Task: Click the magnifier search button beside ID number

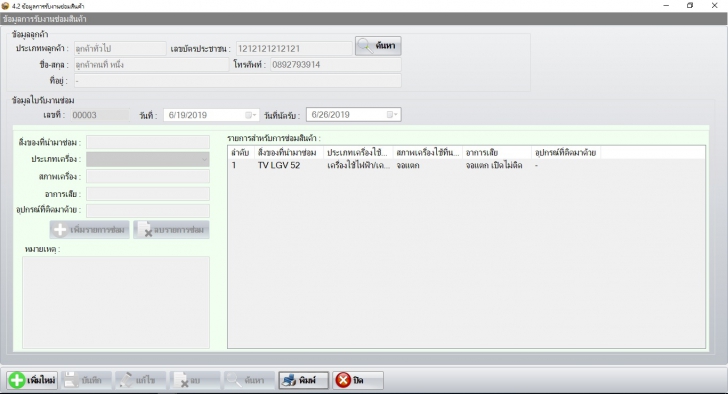Action: [378, 46]
